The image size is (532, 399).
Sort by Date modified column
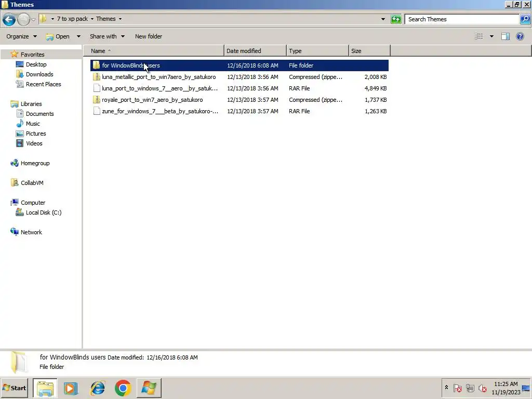(255, 51)
